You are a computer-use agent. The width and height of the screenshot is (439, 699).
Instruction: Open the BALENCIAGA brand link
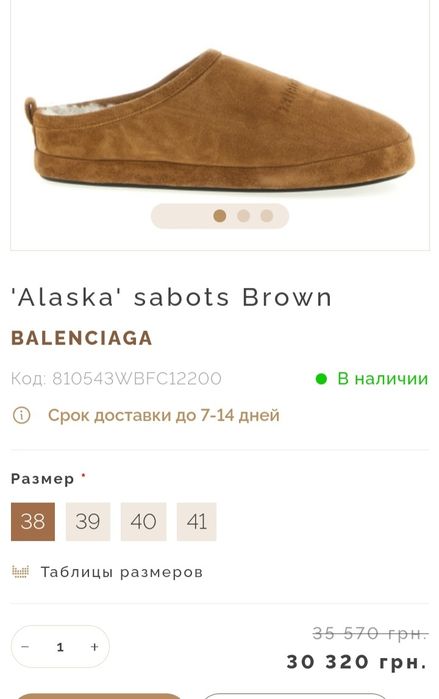pos(82,338)
